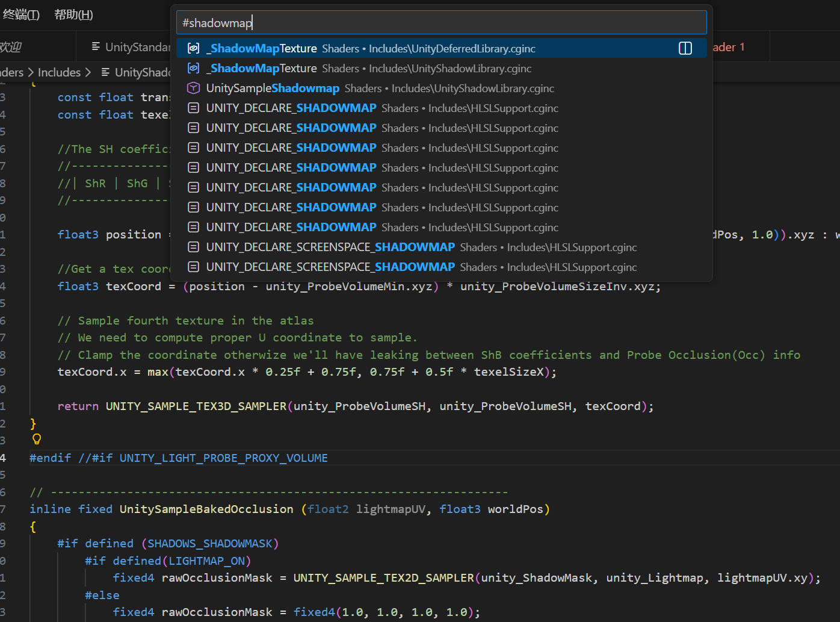Click the UnitySampleBakedOcclusion function name
The image size is (840, 622).
click(206, 509)
